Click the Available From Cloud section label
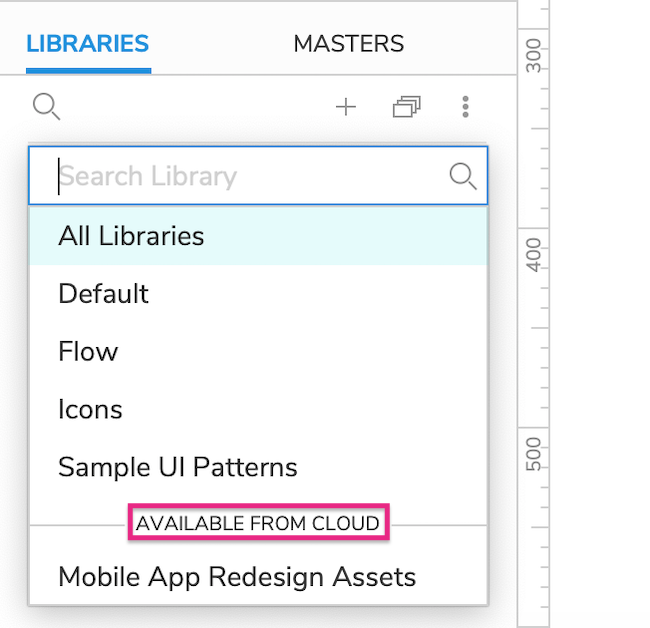Viewport: 650px width, 628px height. [x=258, y=523]
